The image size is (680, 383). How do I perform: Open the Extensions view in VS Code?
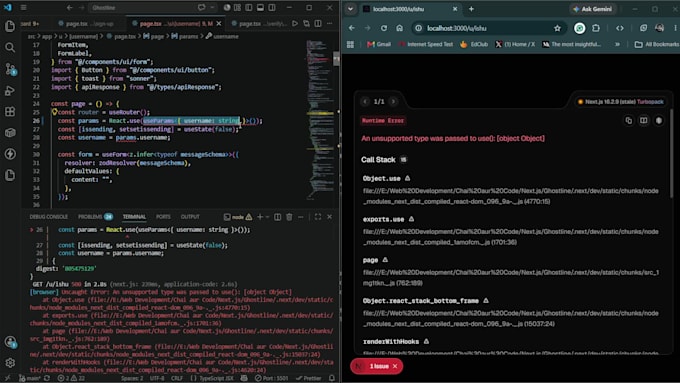tap(10, 111)
